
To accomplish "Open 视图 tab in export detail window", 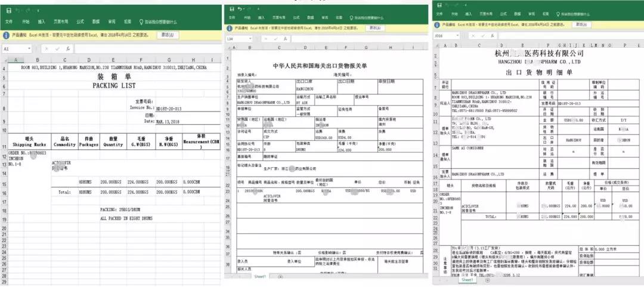I will click(546, 14).
